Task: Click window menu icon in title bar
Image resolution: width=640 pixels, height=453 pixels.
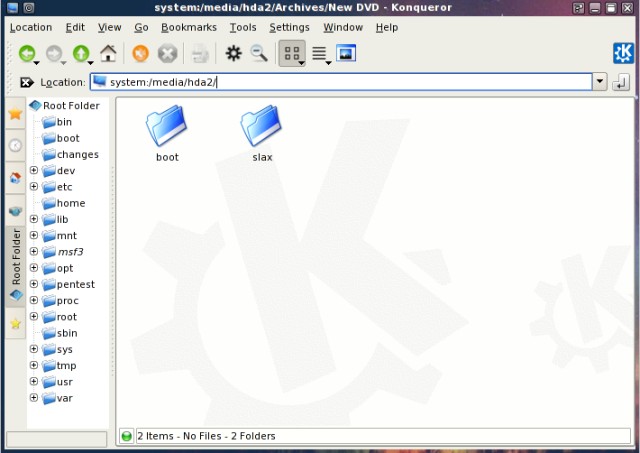Action: (x=13, y=7)
